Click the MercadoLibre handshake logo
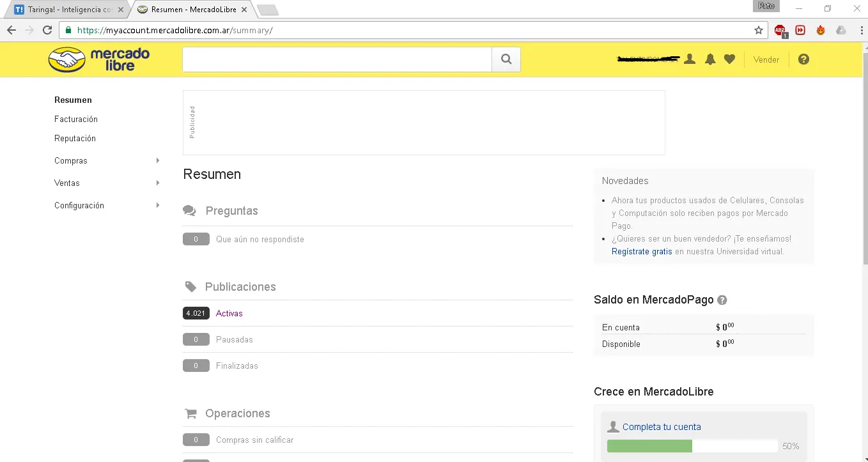 coord(99,59)
